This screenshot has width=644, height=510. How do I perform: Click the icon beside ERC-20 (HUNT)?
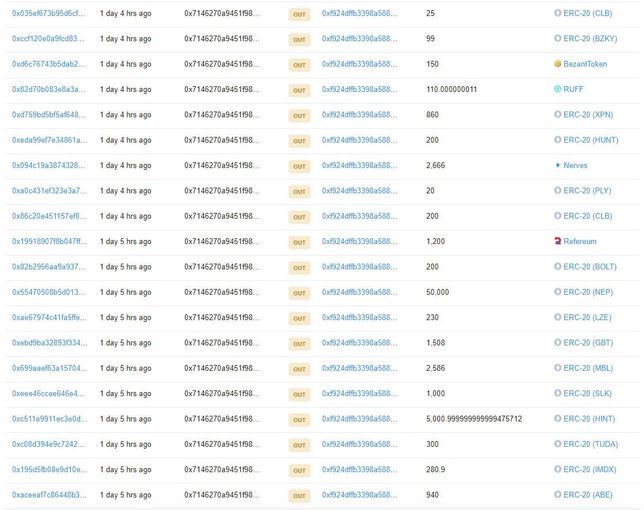557,140
